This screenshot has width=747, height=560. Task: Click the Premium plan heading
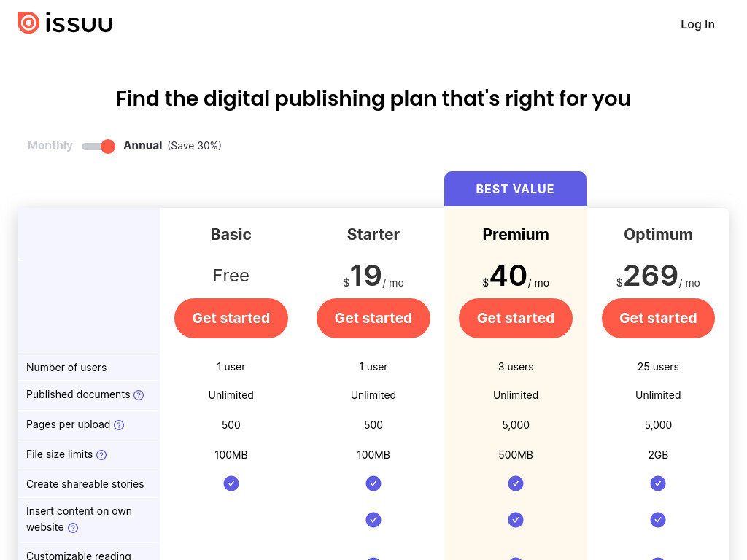pos(516,234)
